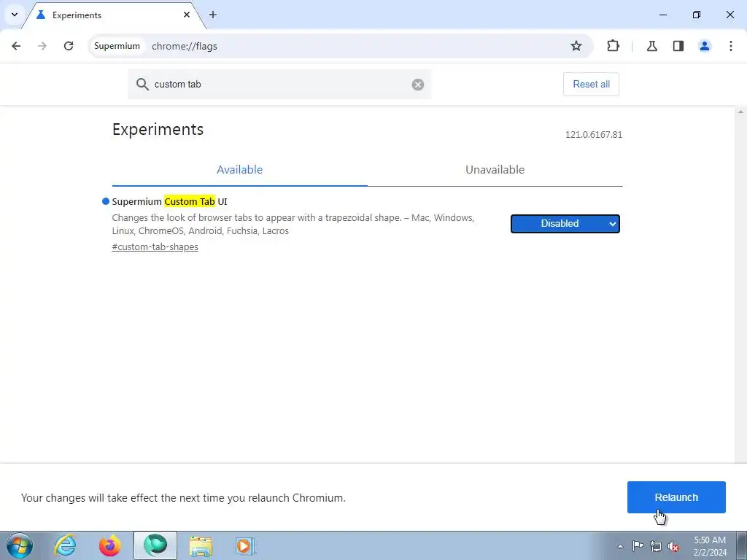Viewport: 747px width, 560px height.
Task: Click the trapezoidal shape description text
Action: point(293,225)
